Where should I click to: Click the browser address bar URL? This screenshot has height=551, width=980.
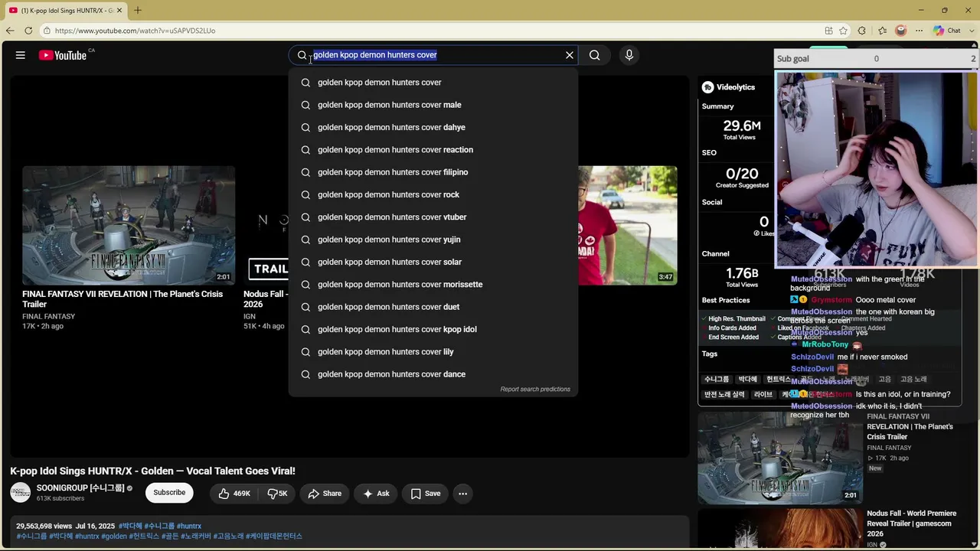click(136, 31)
